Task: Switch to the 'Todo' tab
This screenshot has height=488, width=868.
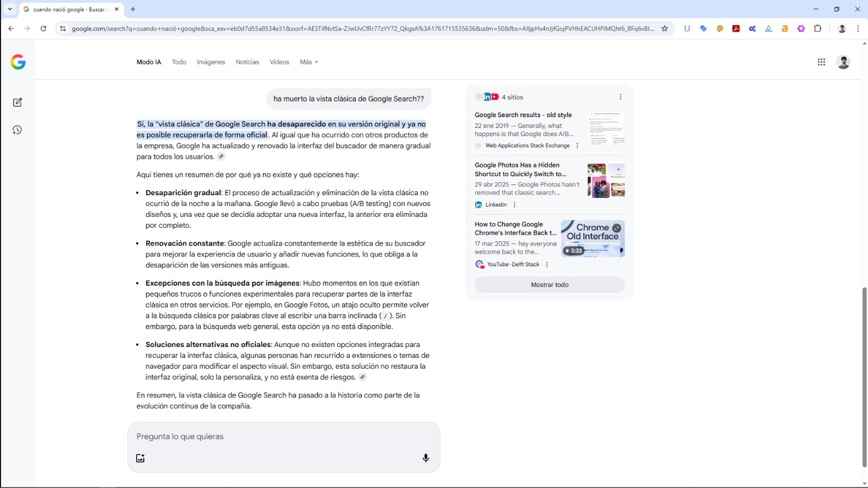Action: click(x=179, y=62)
